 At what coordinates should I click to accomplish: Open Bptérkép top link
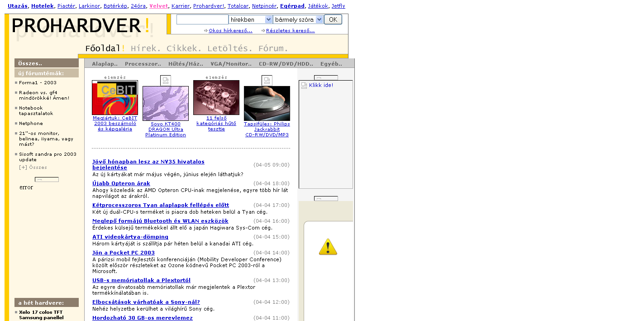115,6
